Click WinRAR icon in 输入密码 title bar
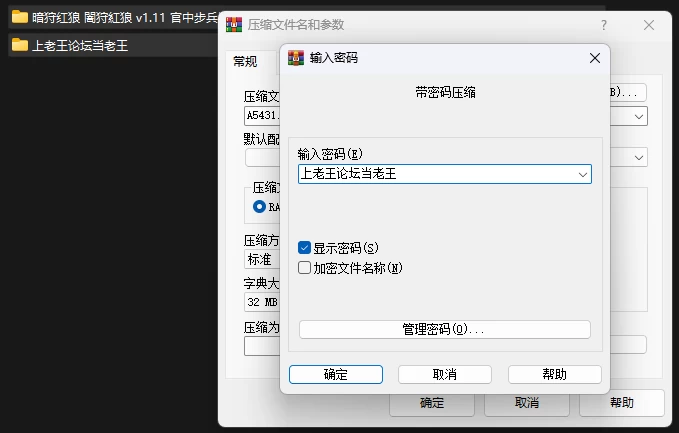 [296, 58]
